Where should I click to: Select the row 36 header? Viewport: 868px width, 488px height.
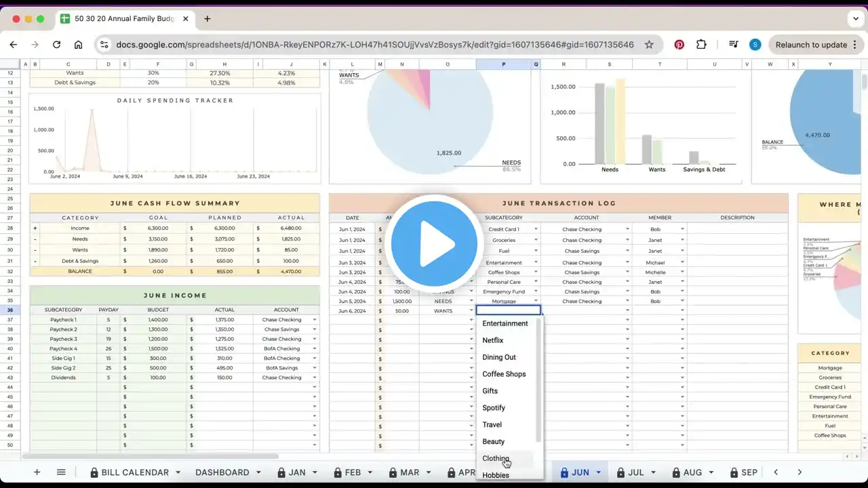coord(10,310)
